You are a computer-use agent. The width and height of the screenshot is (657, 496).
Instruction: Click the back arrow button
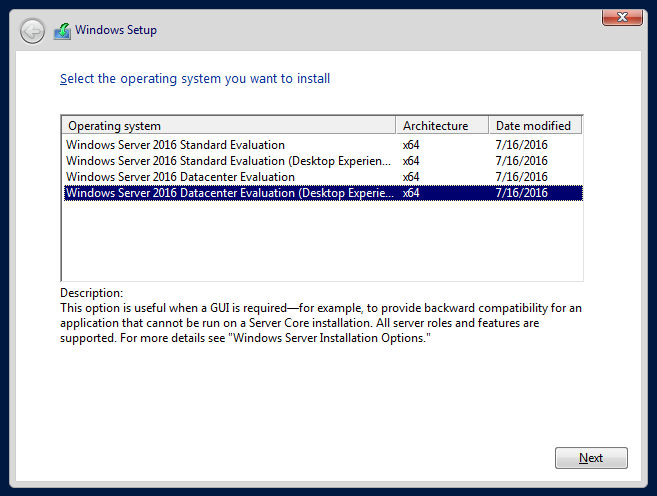pyautogui.click(x=33, y=31)
